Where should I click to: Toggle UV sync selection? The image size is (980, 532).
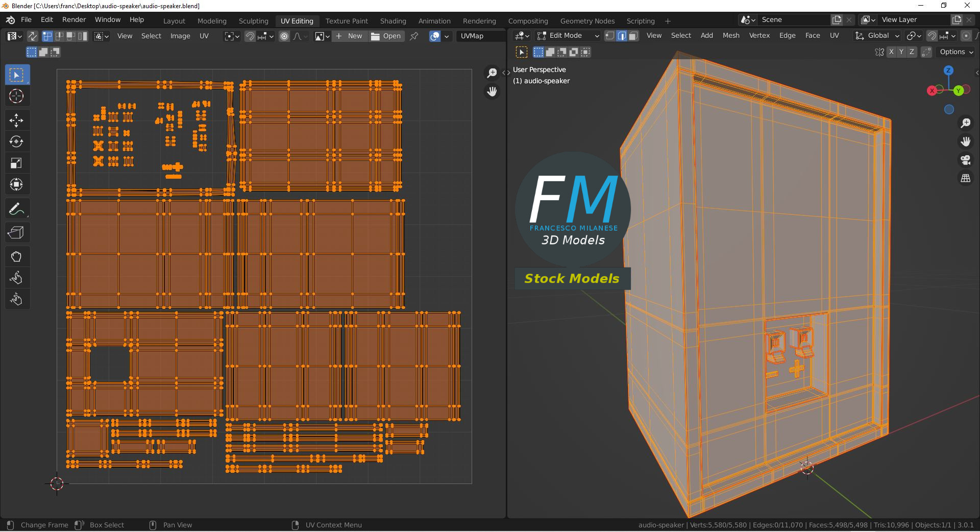pyautogui.click(x=32, y=36)
